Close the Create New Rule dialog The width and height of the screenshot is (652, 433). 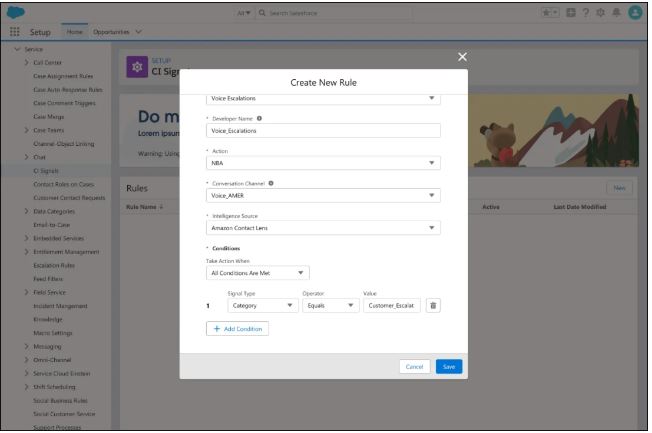462,57
